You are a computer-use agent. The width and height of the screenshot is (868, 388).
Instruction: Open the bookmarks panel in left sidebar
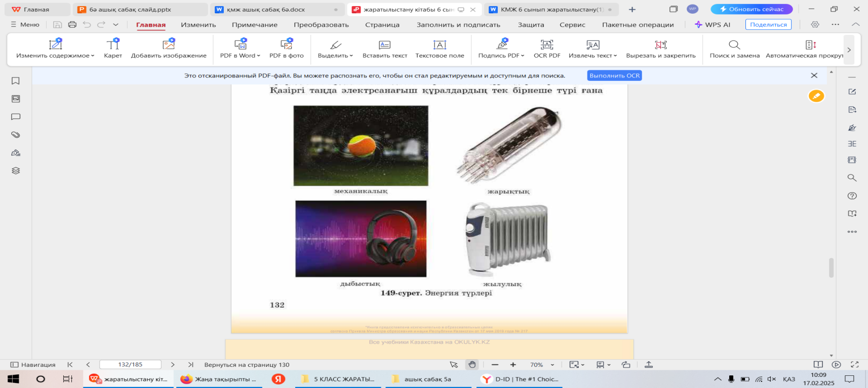pyautogui.click(x=16, y=81)
